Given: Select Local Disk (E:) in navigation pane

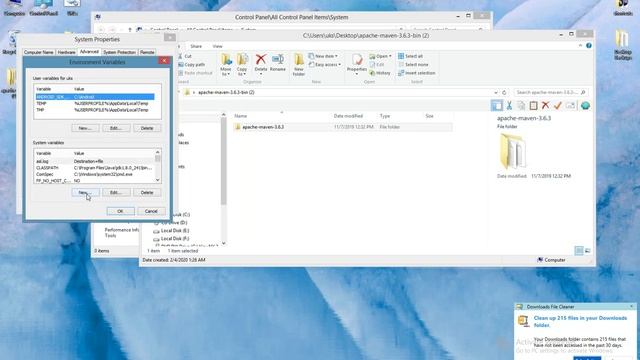Looking at the screenshot, I should [175, 231].
